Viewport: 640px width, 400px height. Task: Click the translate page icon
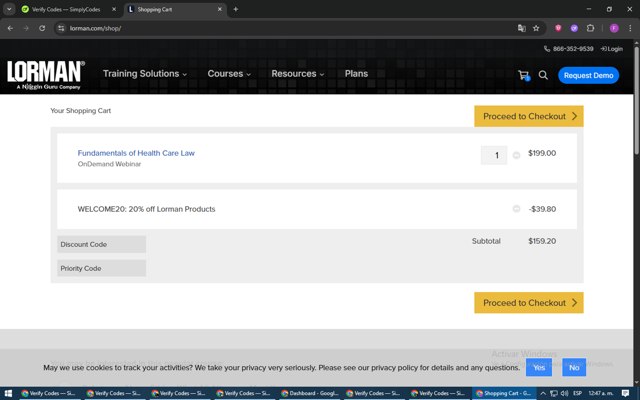pyautogui.click(x=522, y=28)
